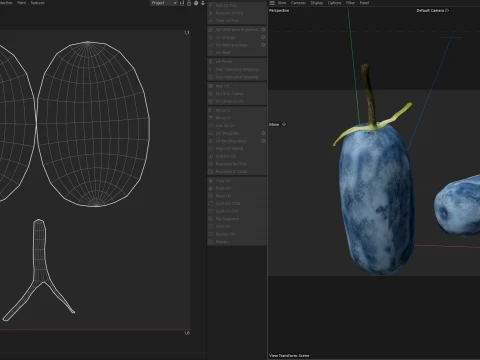480x360 pixels.
Task: Click the Stop Interactive Mapping icon
Action: [210, 77]
